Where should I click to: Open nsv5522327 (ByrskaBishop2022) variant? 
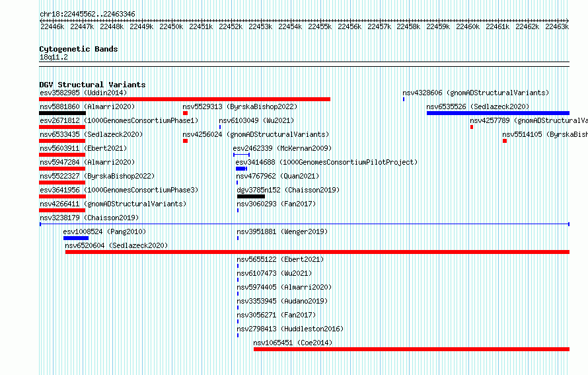click(x=97, y=176)
